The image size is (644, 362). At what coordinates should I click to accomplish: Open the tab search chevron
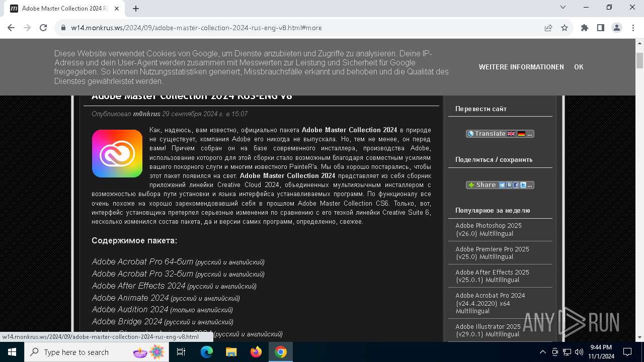point(563,7)
